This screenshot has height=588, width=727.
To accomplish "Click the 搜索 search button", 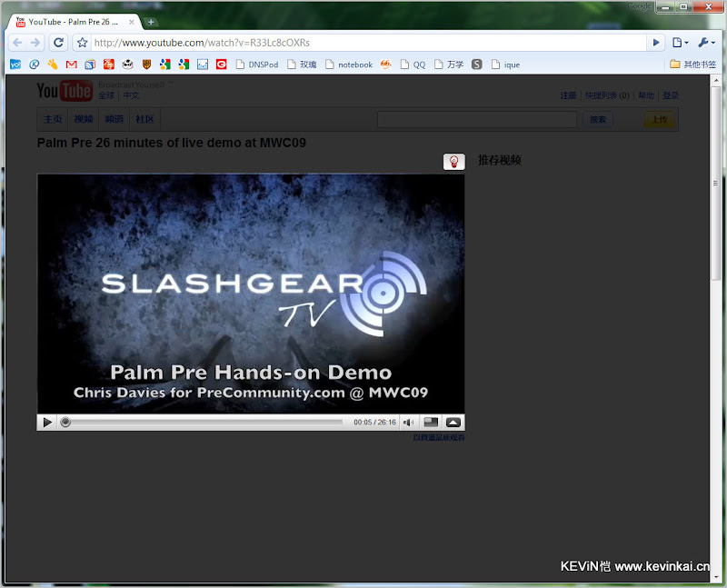I will tap(598, 120).
